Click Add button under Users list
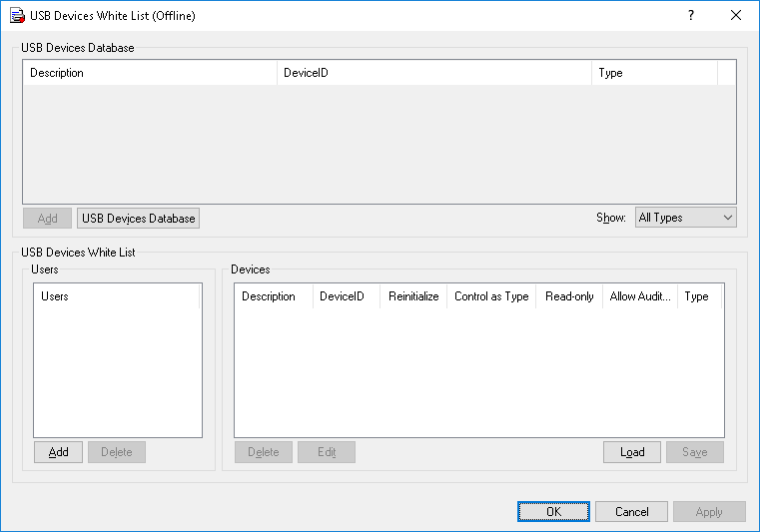 click(59, 452)
